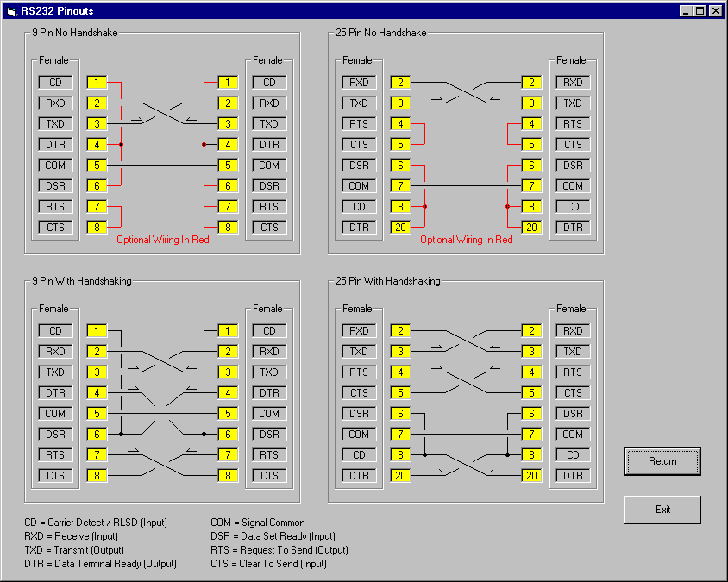
Task: Click left pin 7 in 25 Pin With Handshaking
Action: click(401, 435)
